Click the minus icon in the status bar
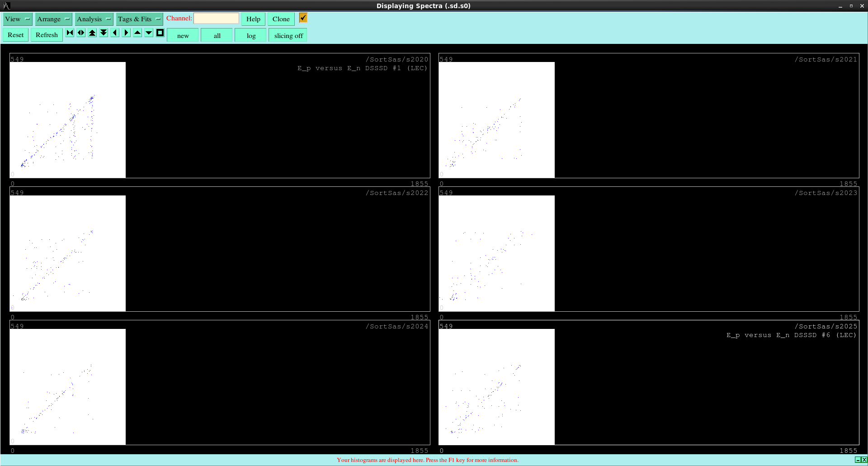The width and height of the screenshot is (868, 466). tap(858, 460)
